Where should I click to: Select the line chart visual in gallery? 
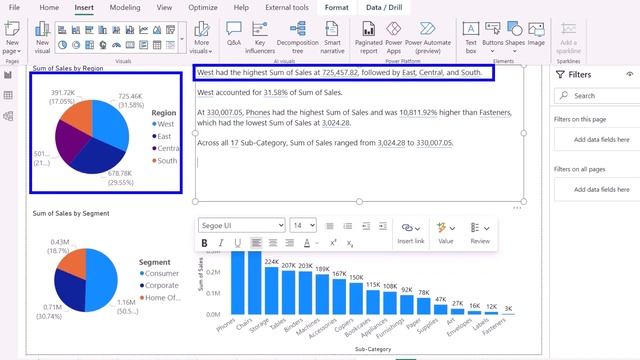tap(143, 30)
